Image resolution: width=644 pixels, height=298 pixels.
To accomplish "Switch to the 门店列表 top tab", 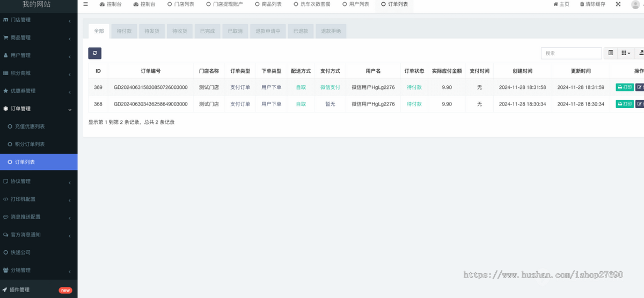I will (x=181, y=4).
